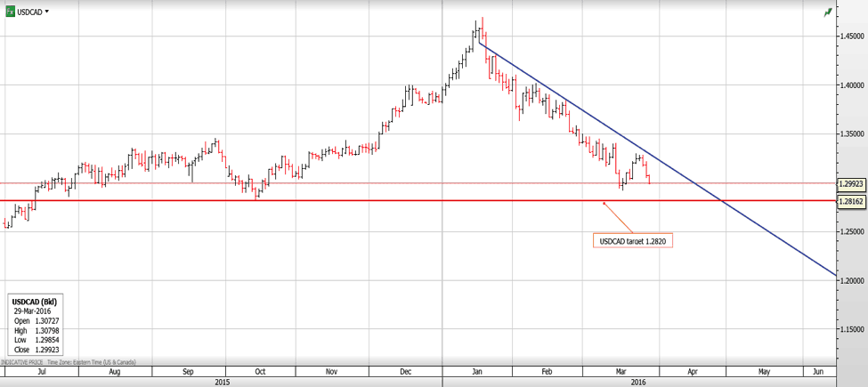
Task: Select the orange arrow pointing to target line
Action: point(617,218)
